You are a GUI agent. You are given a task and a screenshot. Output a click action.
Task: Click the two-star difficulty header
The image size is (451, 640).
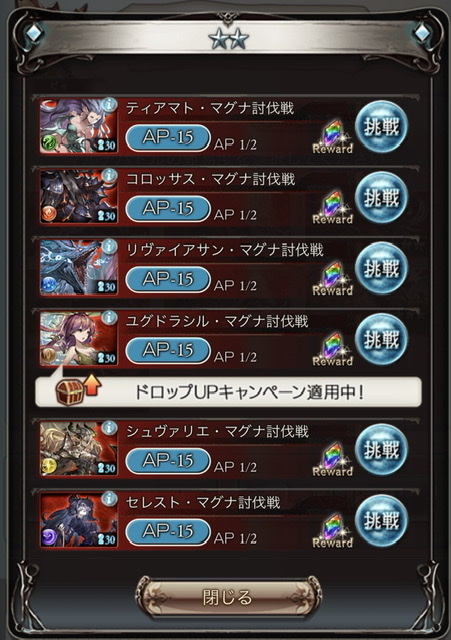pyautogui.click(x=228, y=39)
